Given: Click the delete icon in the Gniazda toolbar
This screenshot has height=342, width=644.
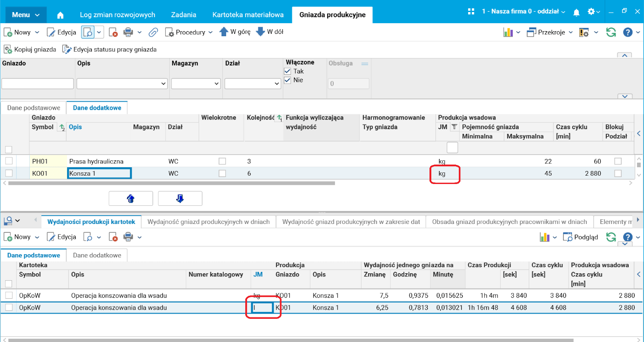Looking at the screenshot, I should (113, 32).
